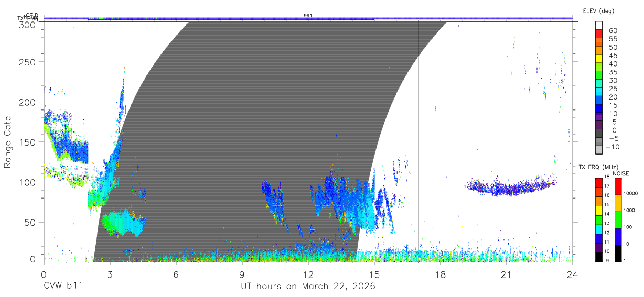644x297 pixels.
Task: Click the 'Range Gate' y-axis label
Action: pyautogui.click(x=8, y=142)
